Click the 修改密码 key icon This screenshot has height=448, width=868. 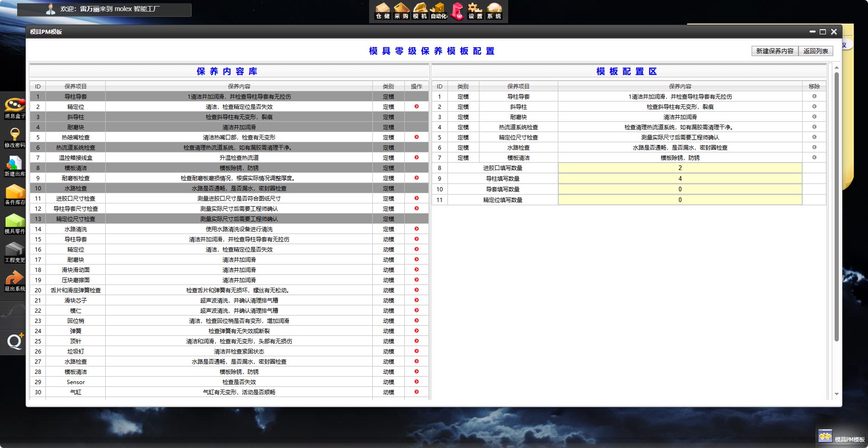pos(14,137)
